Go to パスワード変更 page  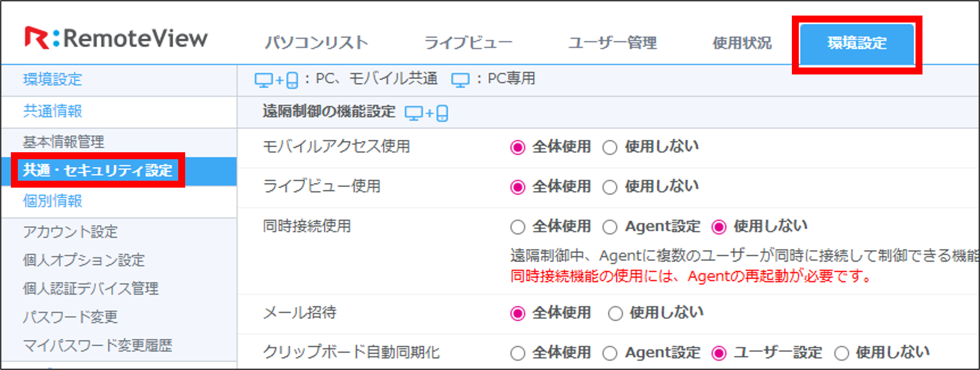click(70, 317)
